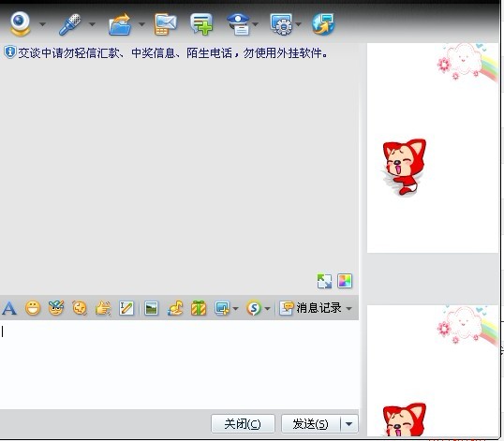Open the remote desktop gear icon
The height and width of the screenshot is (441, 504).
281,24
